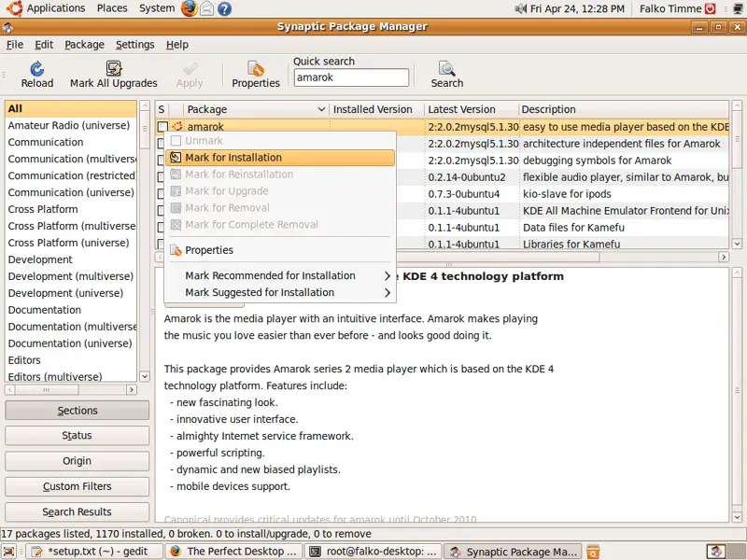Open the Edit menu
747x560 pixels.
[44, 45]
